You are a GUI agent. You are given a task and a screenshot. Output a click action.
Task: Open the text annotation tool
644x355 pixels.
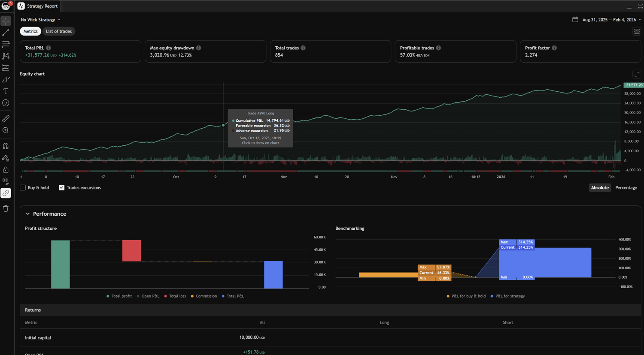click(6, 91)
